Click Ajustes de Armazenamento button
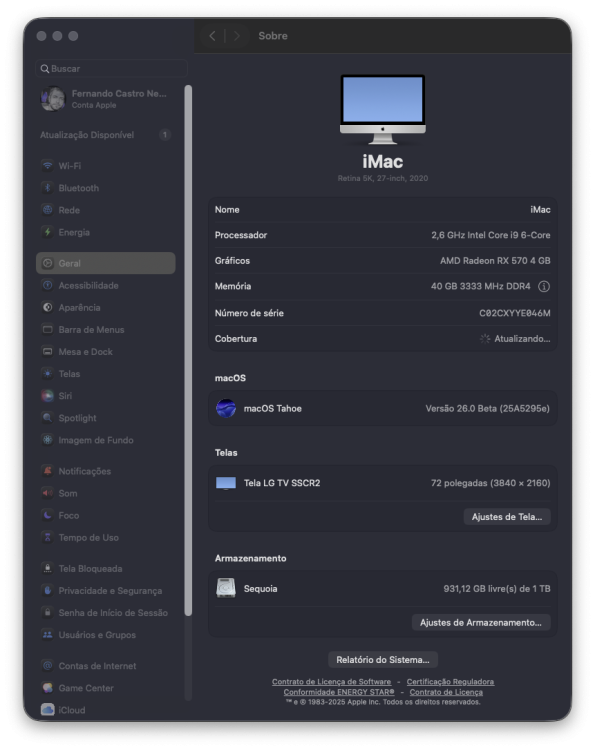 coord(481,622)
